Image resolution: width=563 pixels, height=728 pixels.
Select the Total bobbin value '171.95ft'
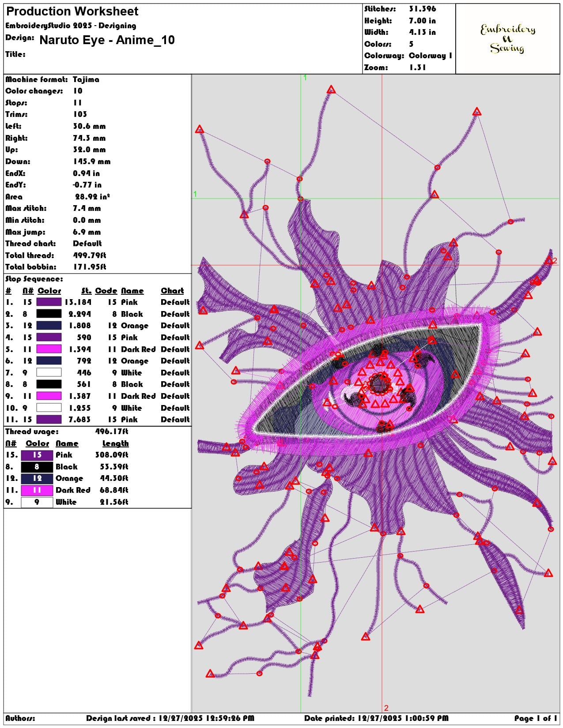pyautogui.click(x=90, y=267)
